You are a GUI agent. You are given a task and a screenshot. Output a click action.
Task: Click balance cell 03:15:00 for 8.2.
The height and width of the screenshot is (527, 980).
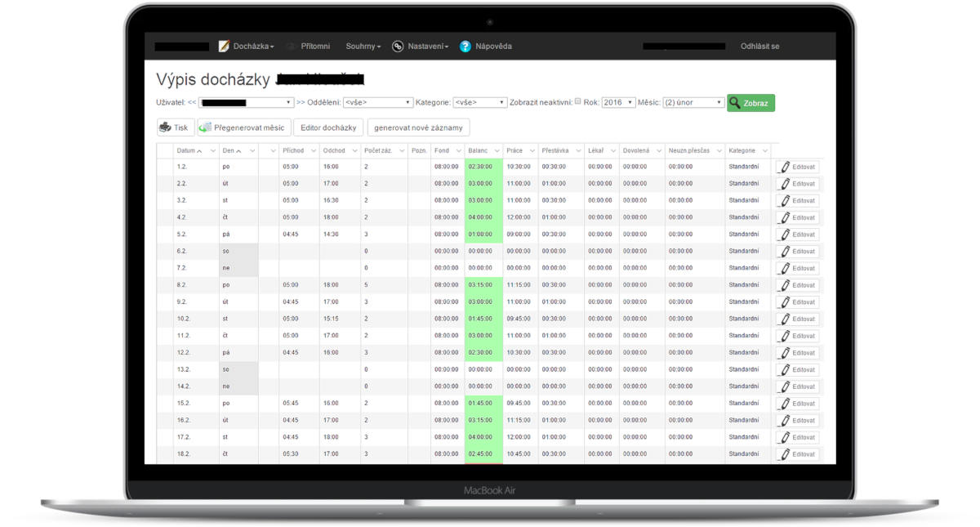click(484, 285)
